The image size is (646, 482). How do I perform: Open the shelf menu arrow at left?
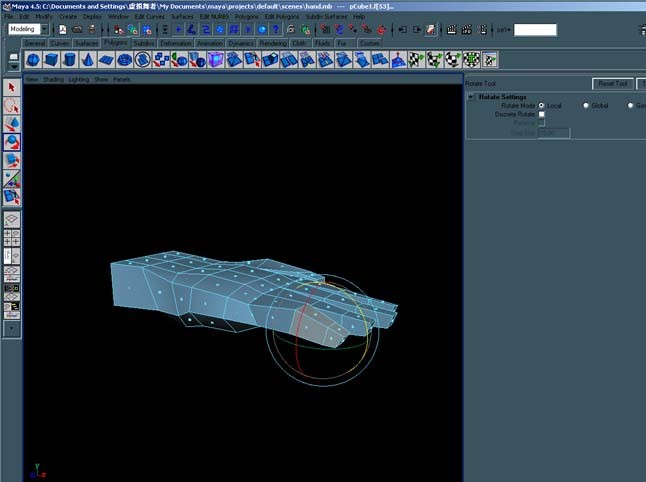(14, 66)
